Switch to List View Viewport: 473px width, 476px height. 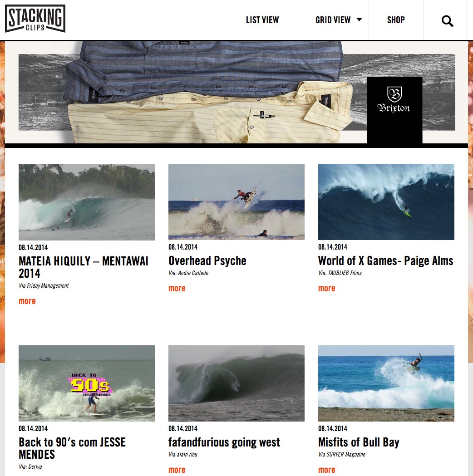[x=262, y=20]
